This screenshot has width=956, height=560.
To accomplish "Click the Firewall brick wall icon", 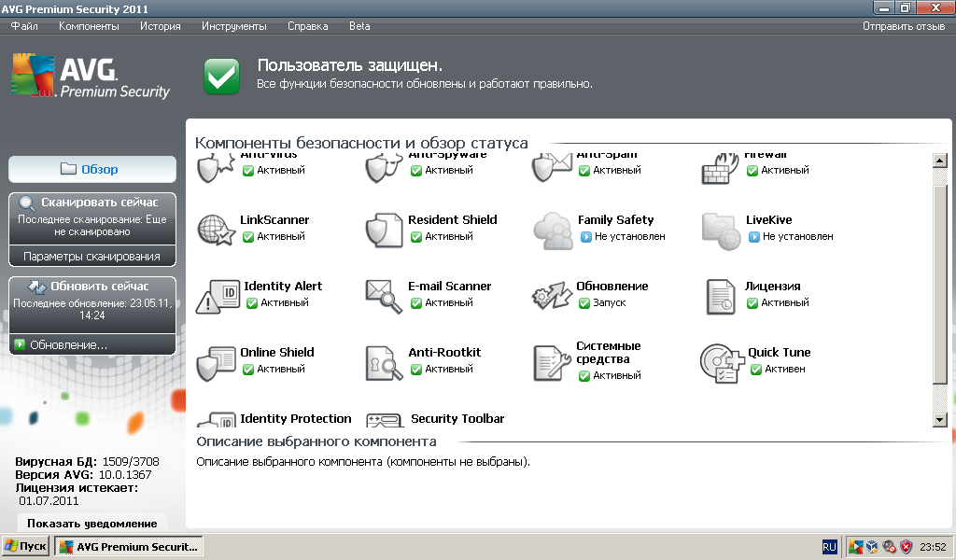I will [721, 169].
